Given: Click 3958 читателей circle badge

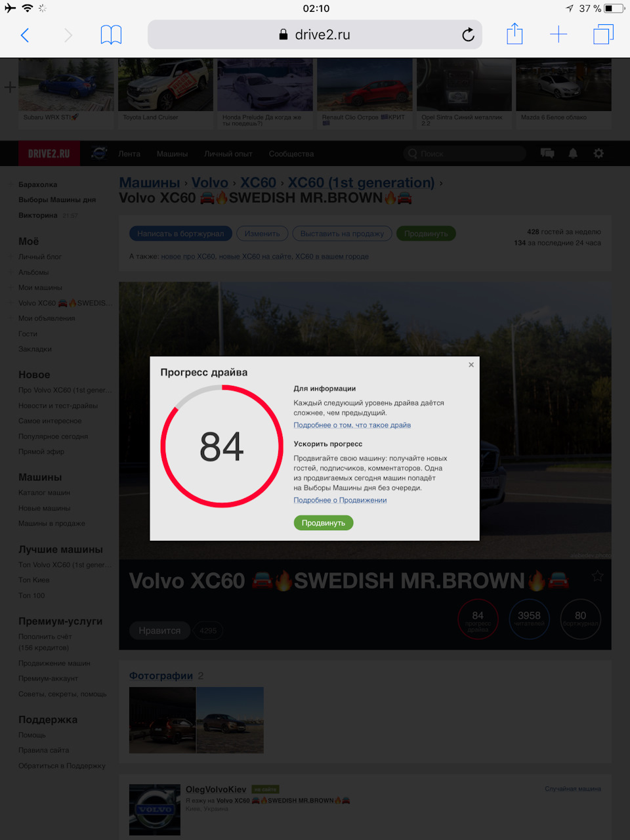Looking at the screenshot, I should coord(529,619).
